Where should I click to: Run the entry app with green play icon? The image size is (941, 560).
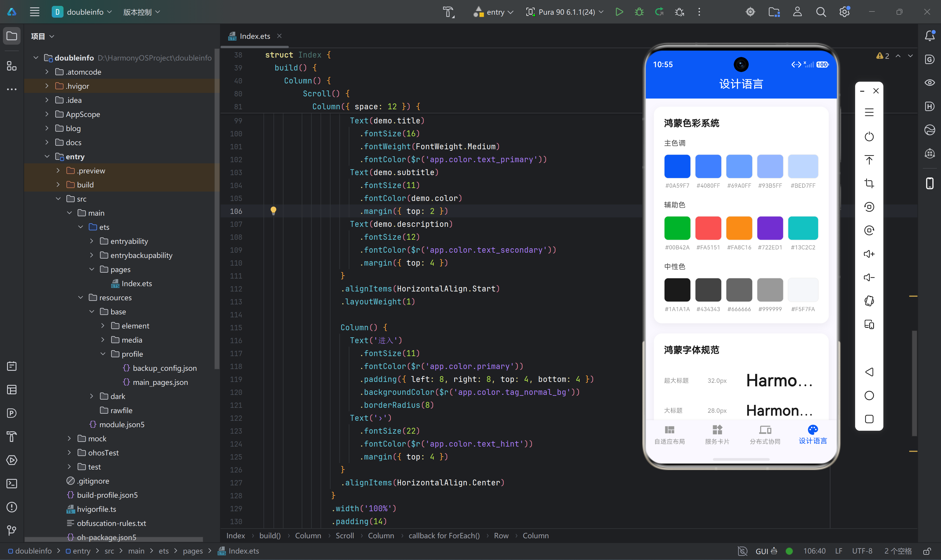point(619,12)
